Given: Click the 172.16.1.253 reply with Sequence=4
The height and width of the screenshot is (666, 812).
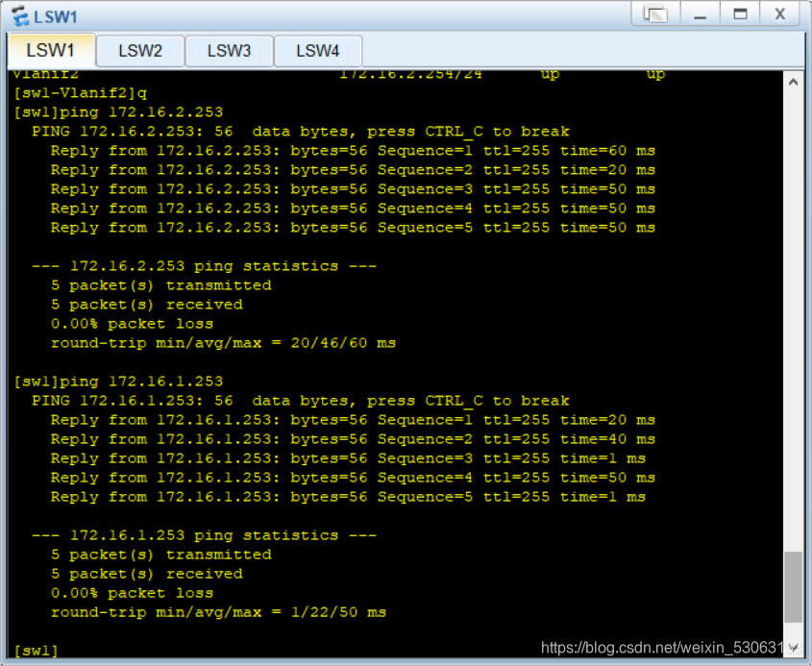Looking at the screenshot, I should tap(353, 478).
